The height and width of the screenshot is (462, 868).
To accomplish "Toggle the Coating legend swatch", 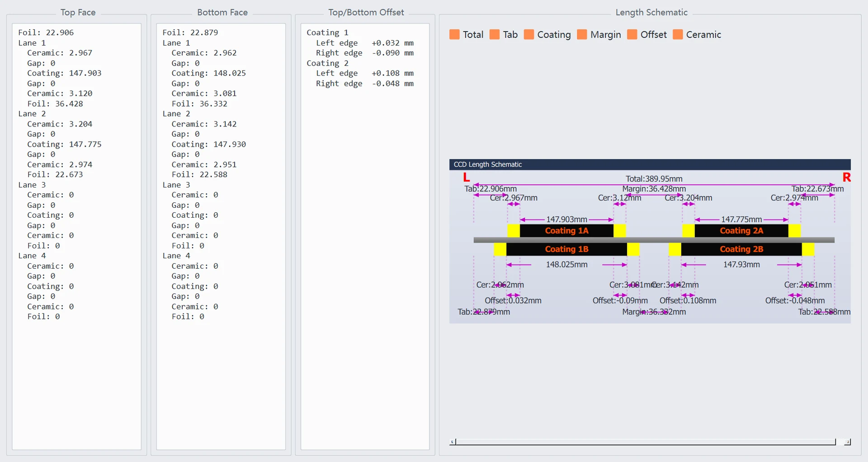I will click(x=529, y=35).
